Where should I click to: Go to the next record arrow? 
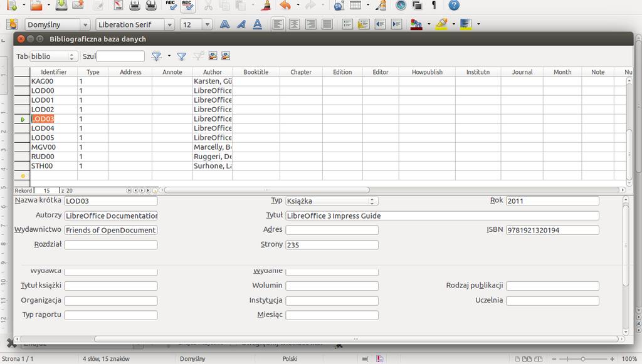pos(142,190)
